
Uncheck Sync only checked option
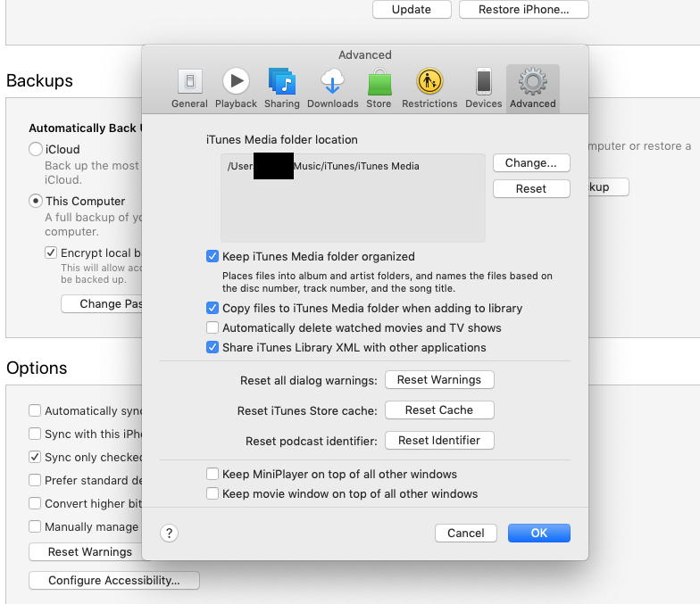pos(35,457)
